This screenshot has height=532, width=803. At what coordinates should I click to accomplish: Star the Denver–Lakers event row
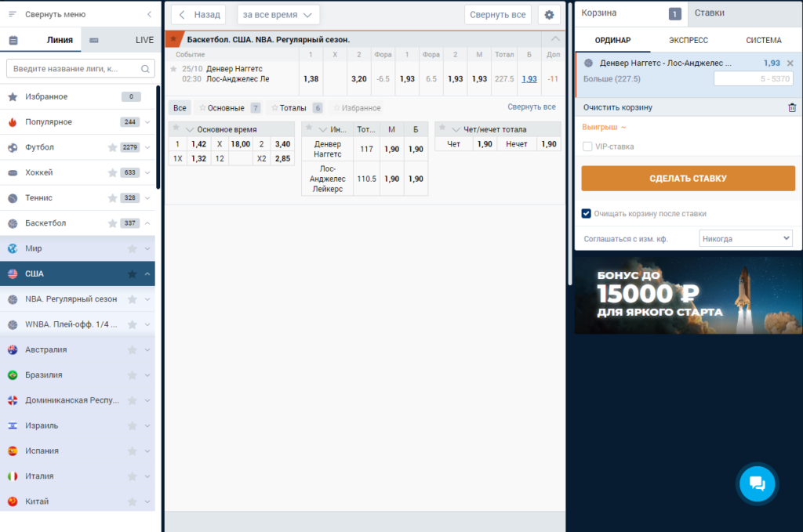(x=173, y=68)
